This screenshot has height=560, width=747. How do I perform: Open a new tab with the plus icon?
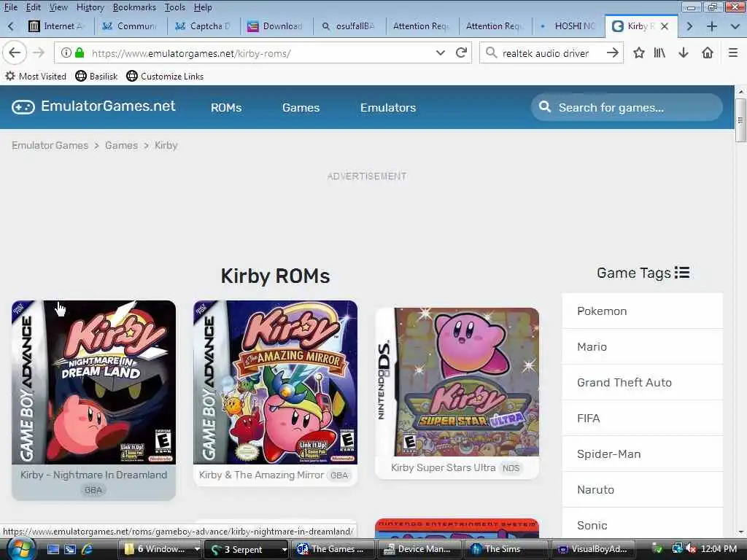[712, 26]
